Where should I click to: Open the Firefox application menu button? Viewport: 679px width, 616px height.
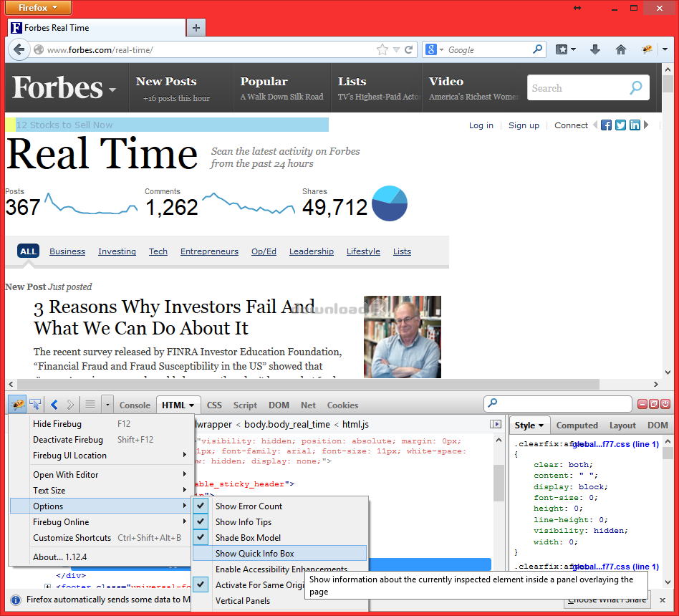[x=38, y=7]
